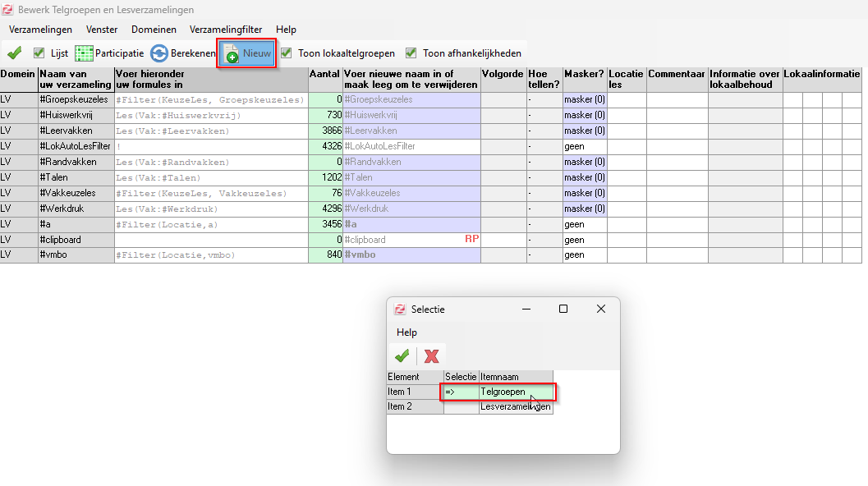Toggle the Lijst checkbox
The height and width of the screenshot is (486, 868).
[39, 53]
